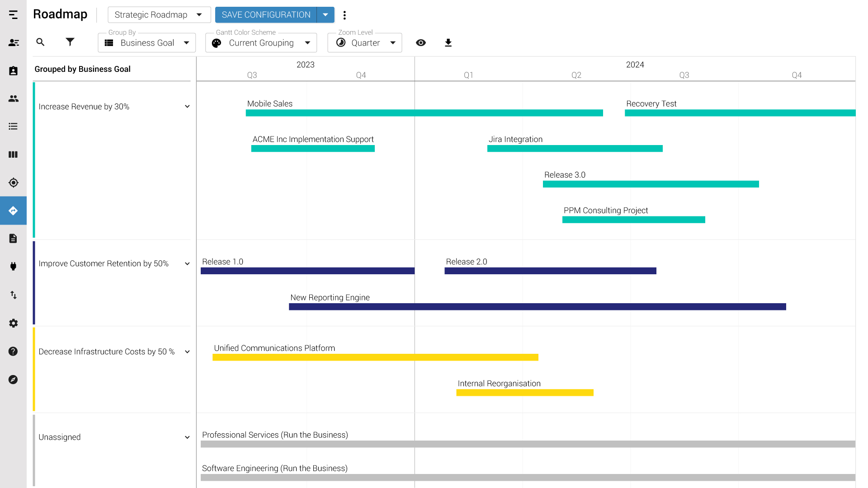
Task: Click the SAVE CONFIGURATION button
Action: [265, 14]
